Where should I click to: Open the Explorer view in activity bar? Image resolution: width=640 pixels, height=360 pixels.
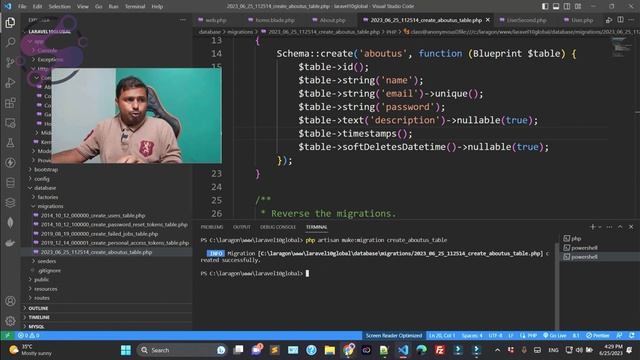(10, 22)
